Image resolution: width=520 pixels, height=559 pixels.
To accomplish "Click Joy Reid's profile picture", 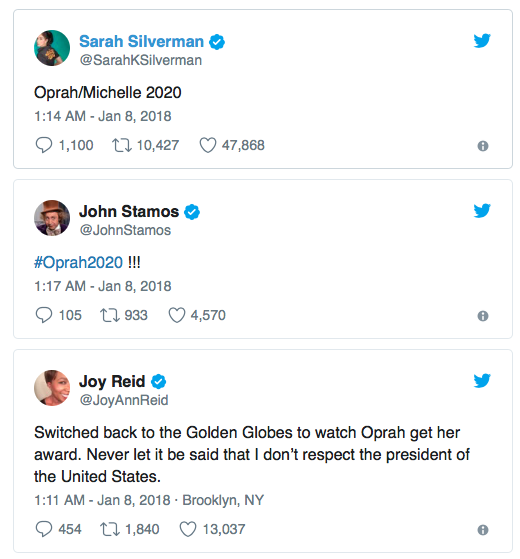I will click(52, 388).
